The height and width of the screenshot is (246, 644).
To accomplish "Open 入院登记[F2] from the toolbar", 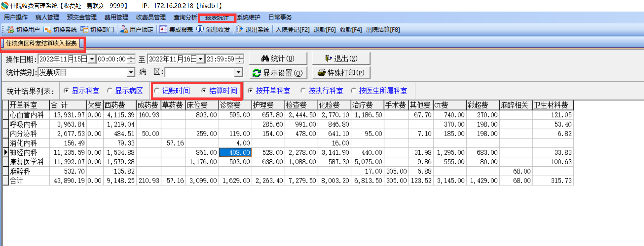I will [292, 30].
